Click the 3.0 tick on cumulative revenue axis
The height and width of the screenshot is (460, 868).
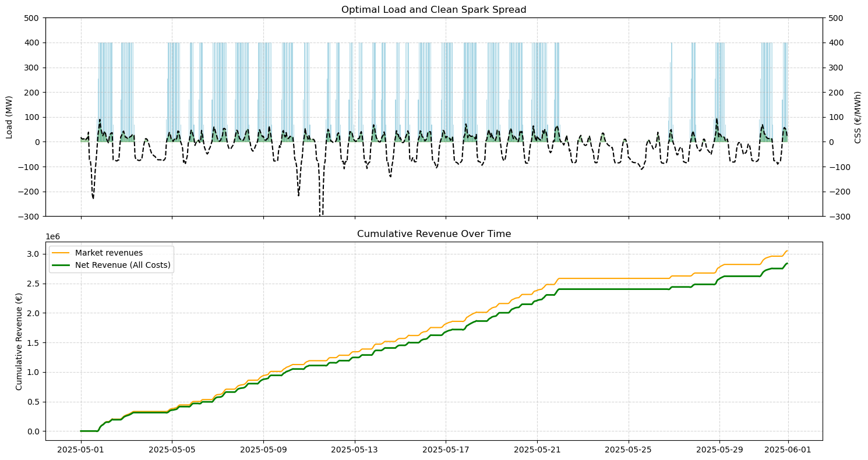tap(34, 254)
